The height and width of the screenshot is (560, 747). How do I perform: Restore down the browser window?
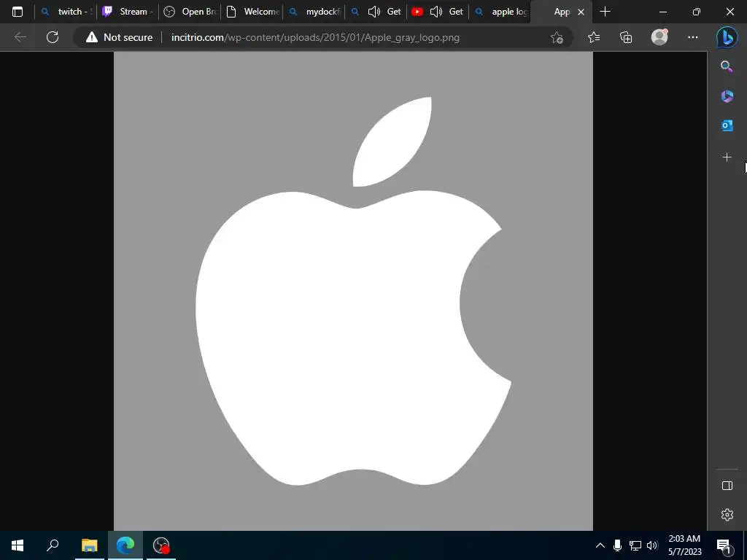click(x=696, y=12)
